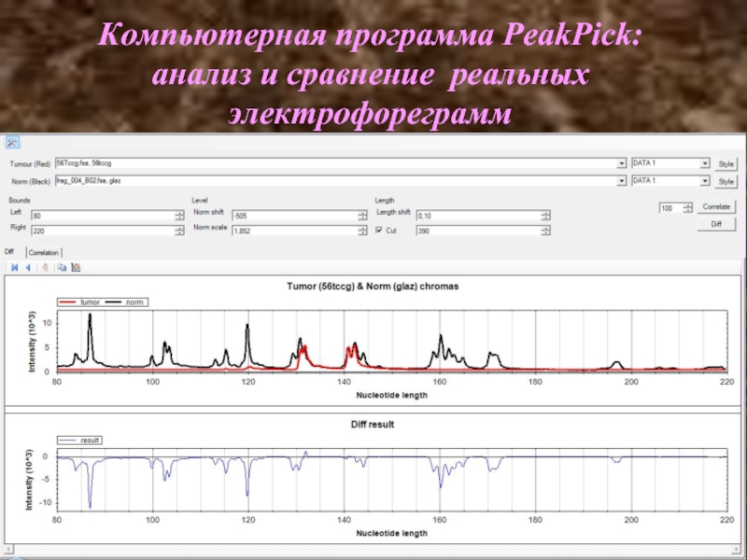747x560 pixels.
Task: Click the 'Bounds' group label
Action: tap(20, 201)
